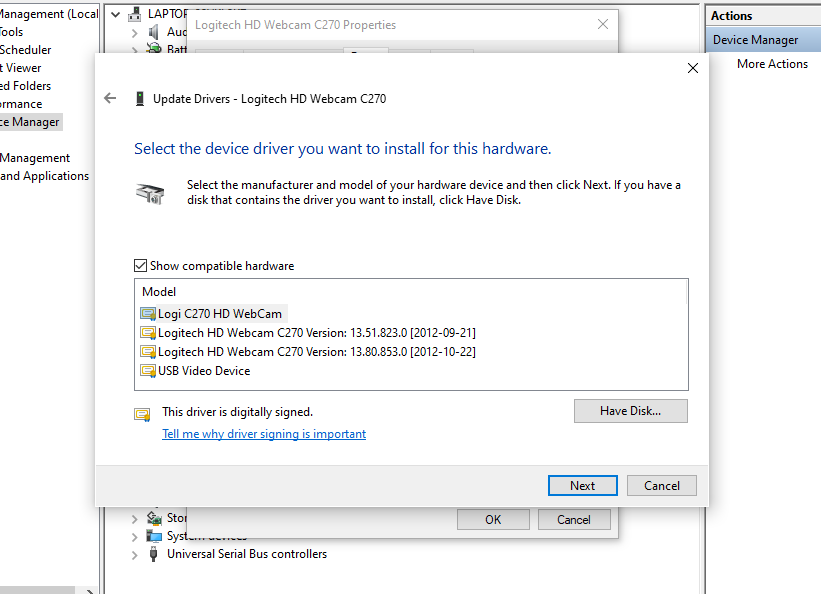The height and width of the screenshot is (594, 821).
Task: Select driver version 13.51.823.0 icon
Action: 148,333
